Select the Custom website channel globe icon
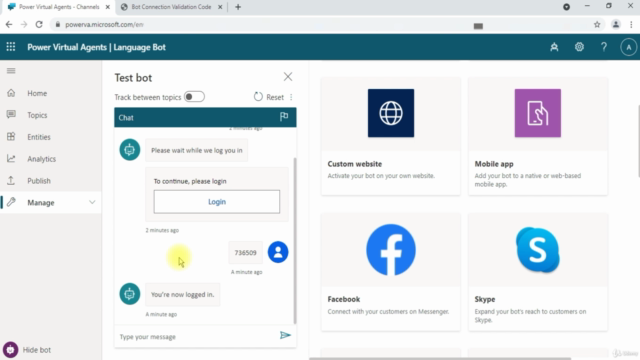The width and height of the screenshot is (640, 360). [x=391, y=113]
